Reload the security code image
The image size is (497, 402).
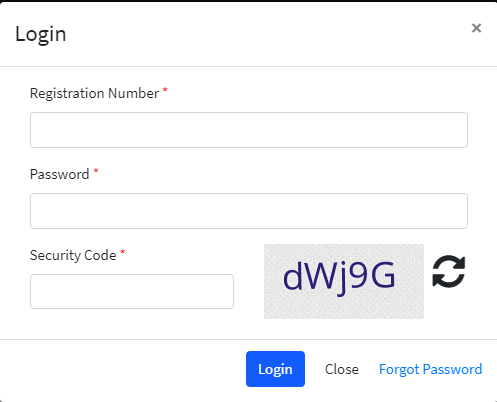449,271
